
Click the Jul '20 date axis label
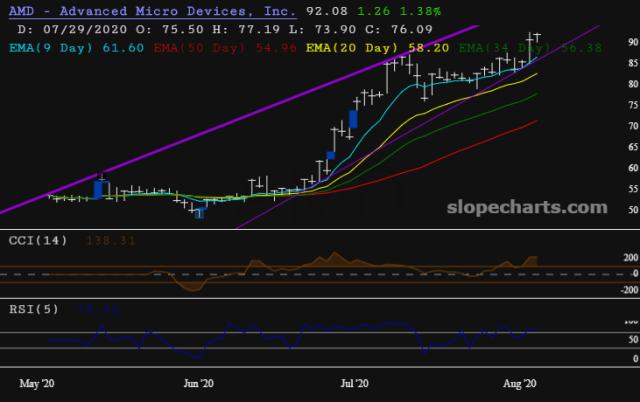point(354,383)
